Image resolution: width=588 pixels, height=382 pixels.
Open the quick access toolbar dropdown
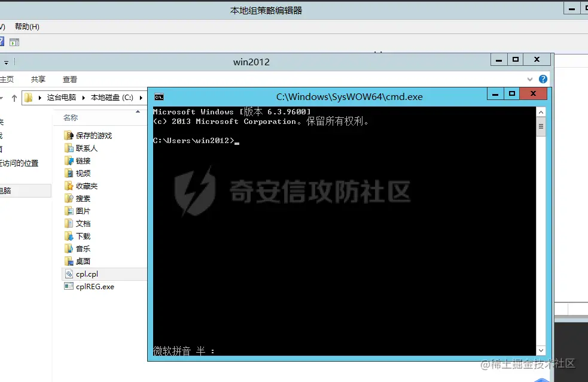pyautogui.click(x=6, y=63)
